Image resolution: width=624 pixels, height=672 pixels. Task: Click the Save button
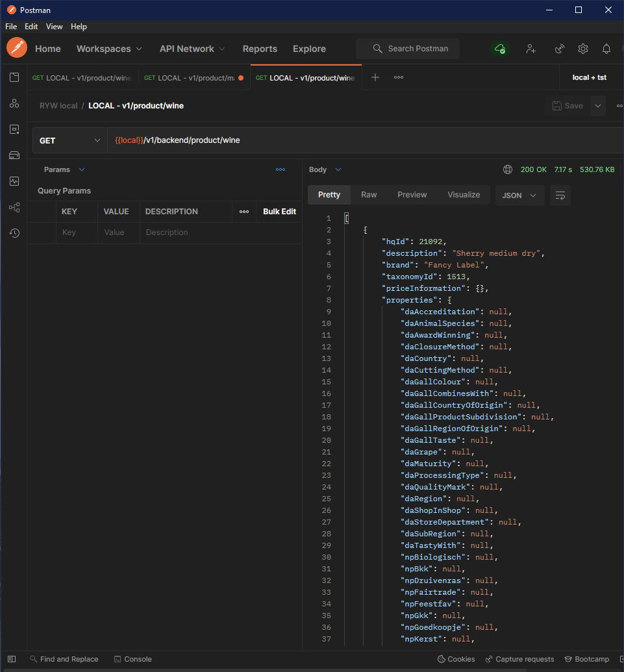click(x=568, y=106)
